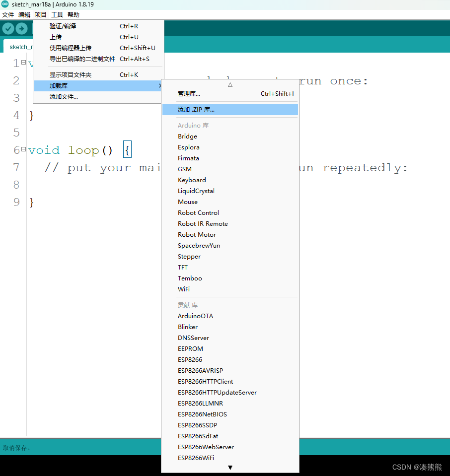The width and height of the screenshot is (450, 476).
Task: Open the 项目 menu
Action: click(x=40, y=14)
